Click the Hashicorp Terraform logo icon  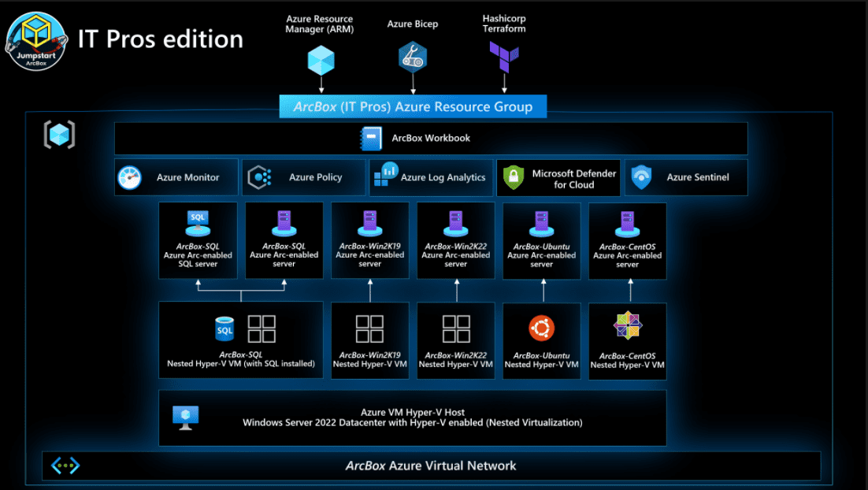[x=504, y=57]
